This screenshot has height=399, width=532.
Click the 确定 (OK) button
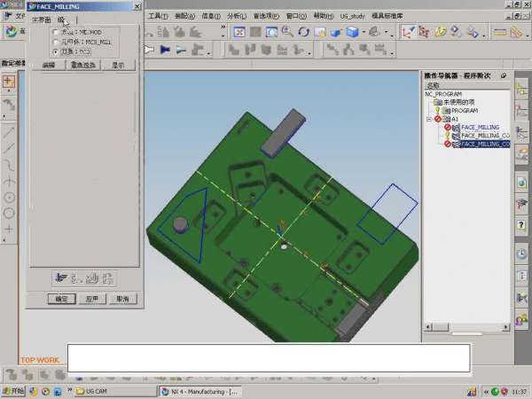[61, 299]
